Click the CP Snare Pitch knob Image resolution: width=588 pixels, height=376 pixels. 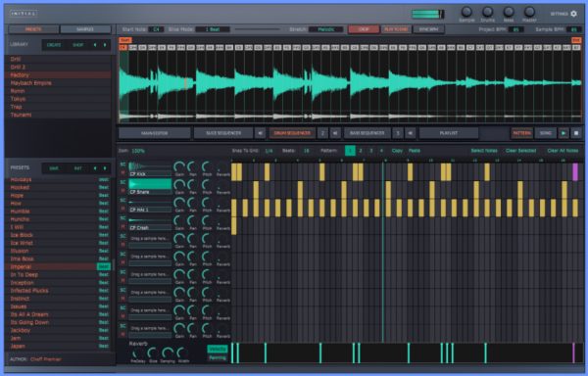pos(207,185)
